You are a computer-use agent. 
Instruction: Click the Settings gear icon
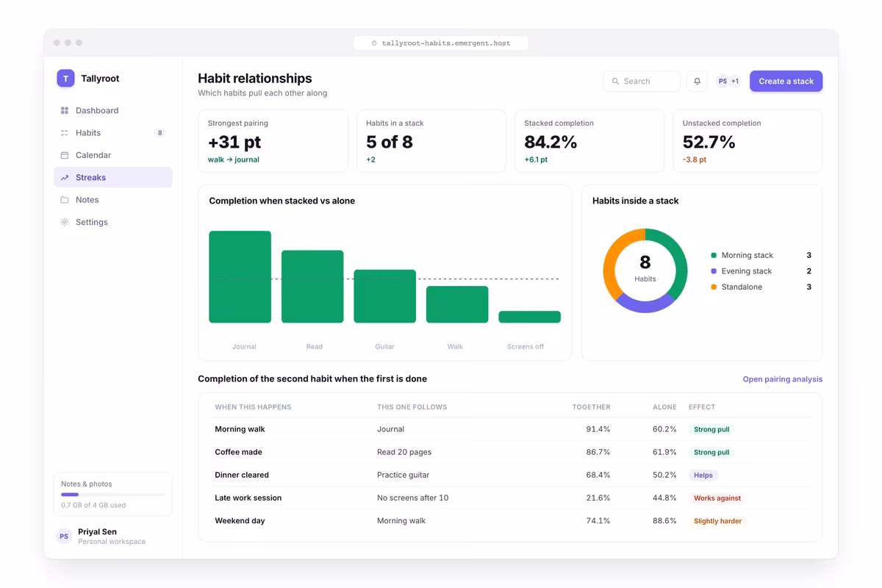coord(65,222)
